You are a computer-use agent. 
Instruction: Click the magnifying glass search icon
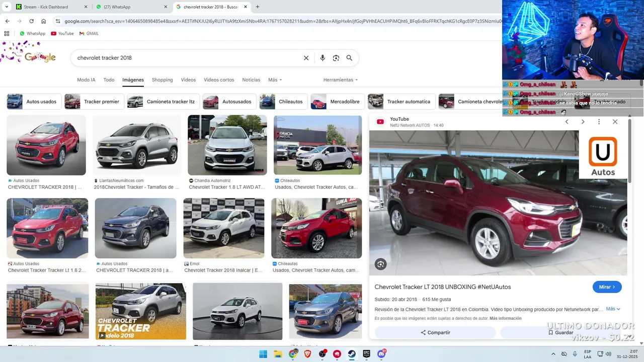coord(349,58)
